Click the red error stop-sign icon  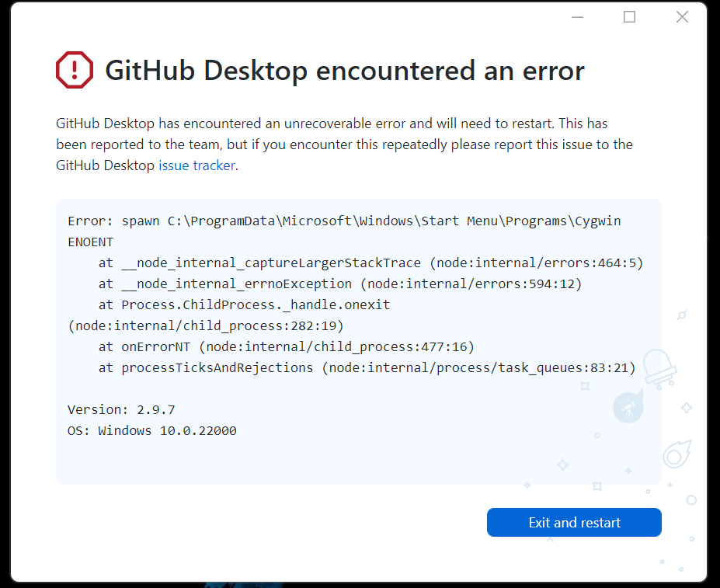[x=75, y=70]
